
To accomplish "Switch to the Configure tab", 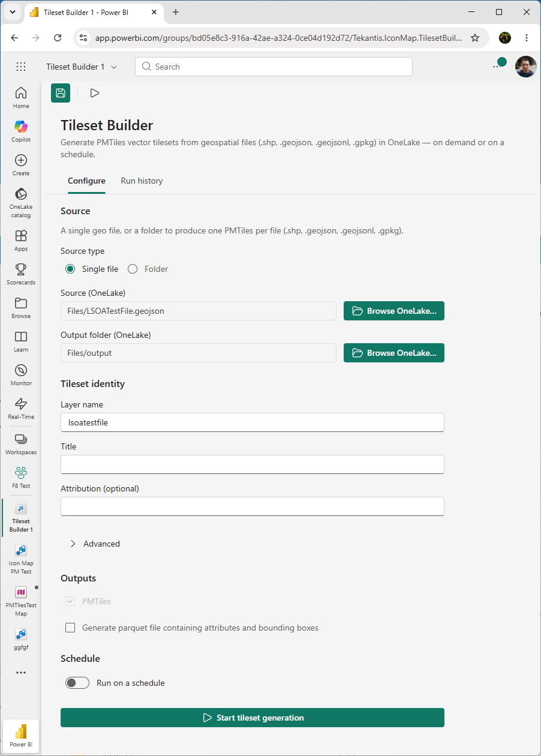I will click(86, 181).
